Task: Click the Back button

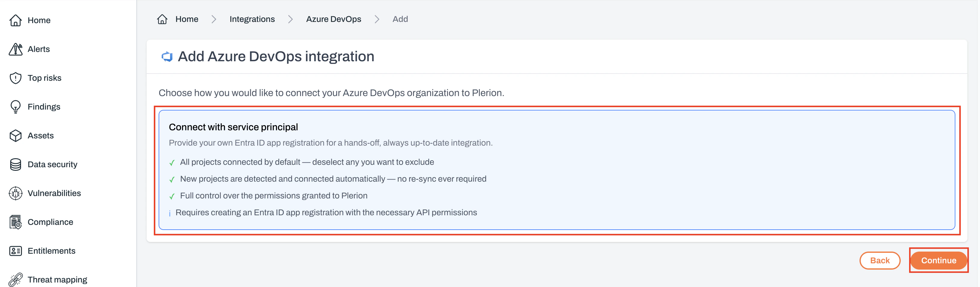Action: [x=880, y=260]
